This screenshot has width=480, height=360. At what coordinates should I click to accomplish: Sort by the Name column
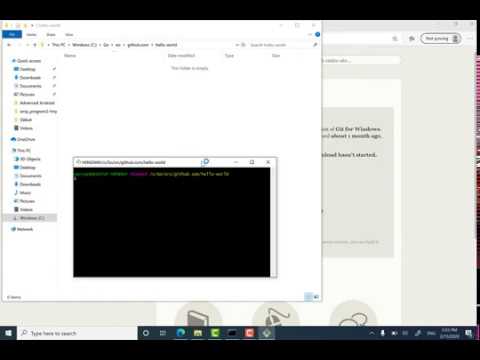(x=70, y=55)
